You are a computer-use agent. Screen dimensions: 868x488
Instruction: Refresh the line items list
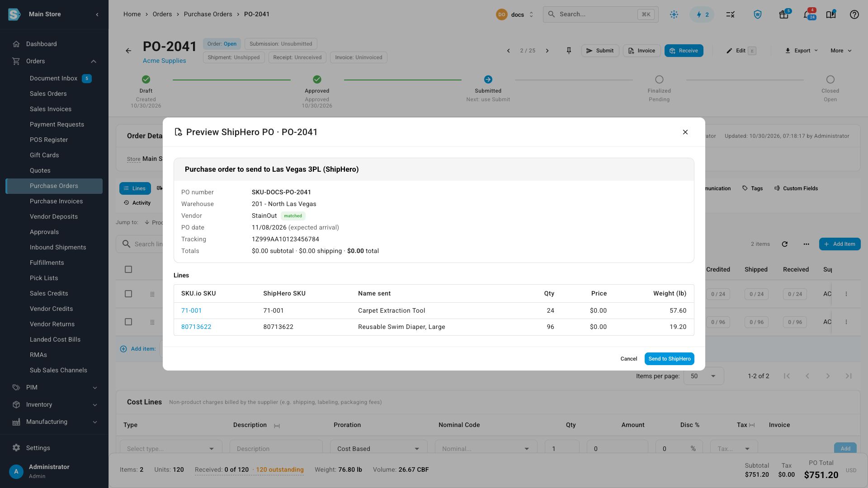coord(785,244)
